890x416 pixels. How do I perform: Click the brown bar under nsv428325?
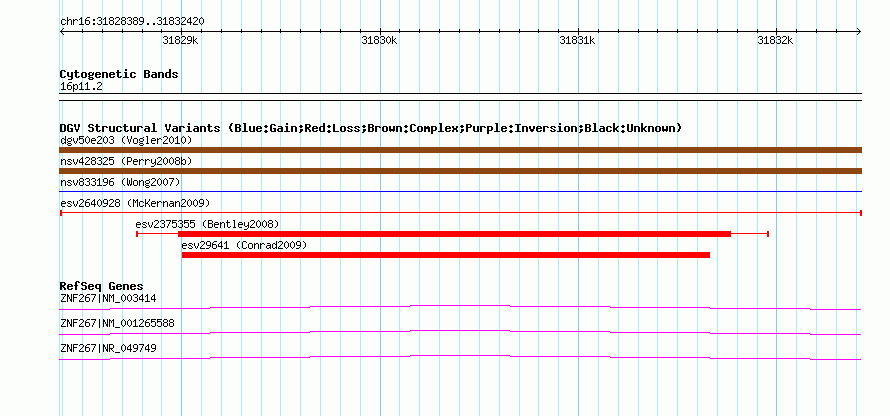point(460,171)
